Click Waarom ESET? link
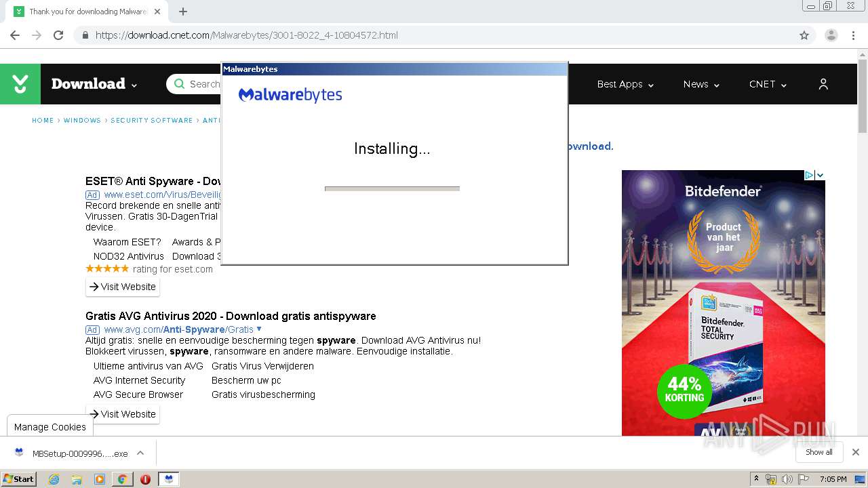Viewport: 868px width, 488px height. (x=127, y=242)
